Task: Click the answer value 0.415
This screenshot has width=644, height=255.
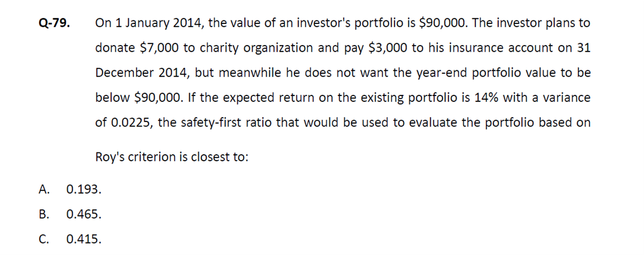Action: [x=83, y=239]
